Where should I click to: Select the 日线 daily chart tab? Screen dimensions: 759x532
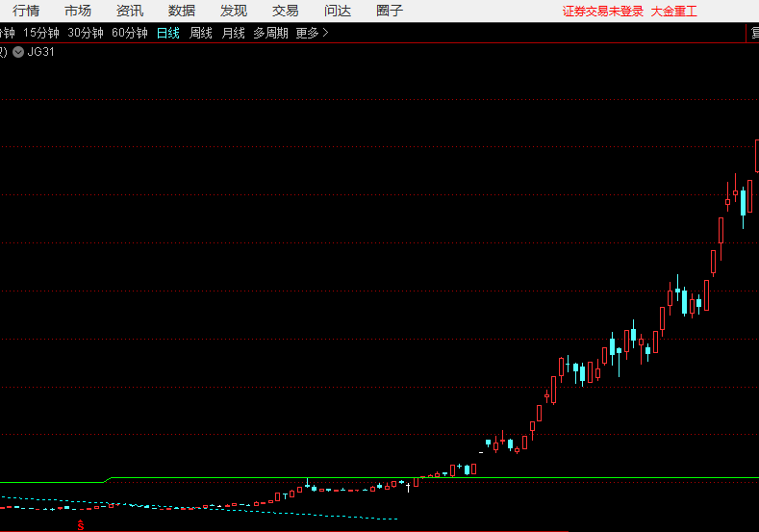(x=168, y=33)
